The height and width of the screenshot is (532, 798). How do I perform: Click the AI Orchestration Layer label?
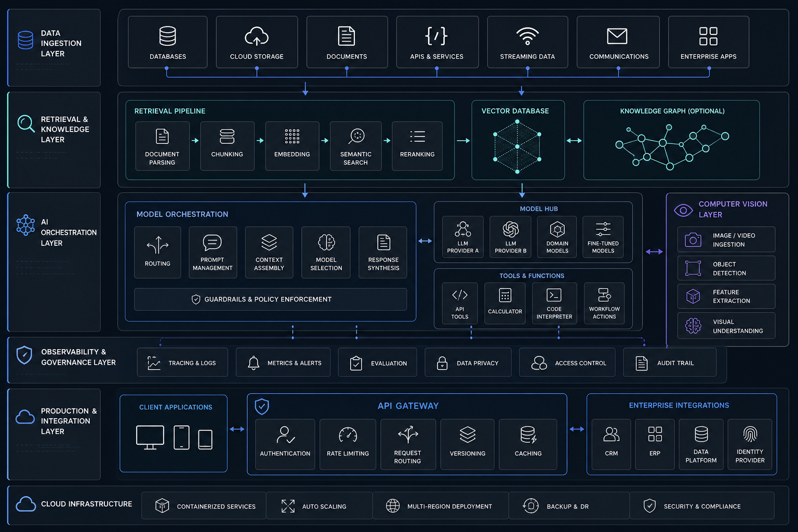pos(69,232)
